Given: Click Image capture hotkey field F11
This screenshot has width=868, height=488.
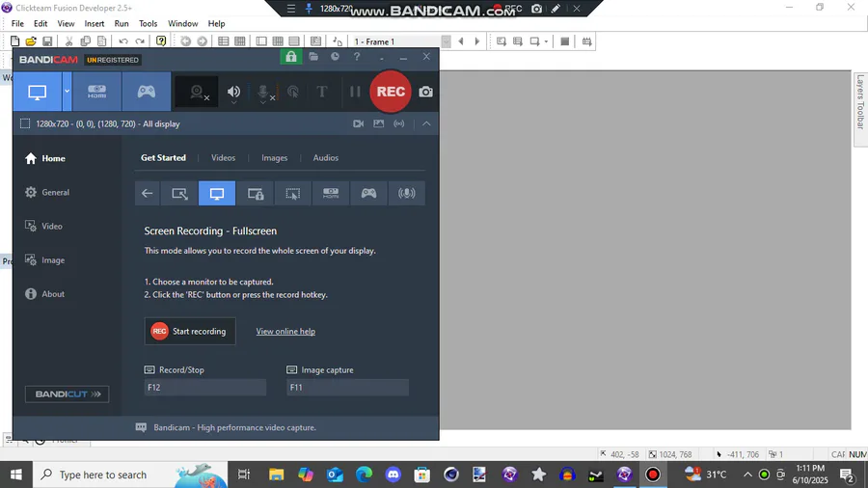Looking at the screenshot, I should tap(347, 388).
